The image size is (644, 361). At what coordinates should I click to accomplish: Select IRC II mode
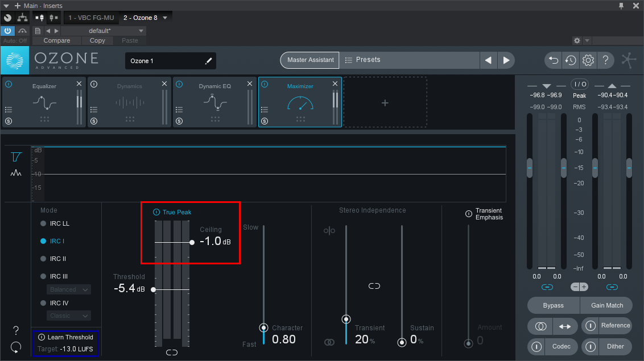(x=53, y=259)
